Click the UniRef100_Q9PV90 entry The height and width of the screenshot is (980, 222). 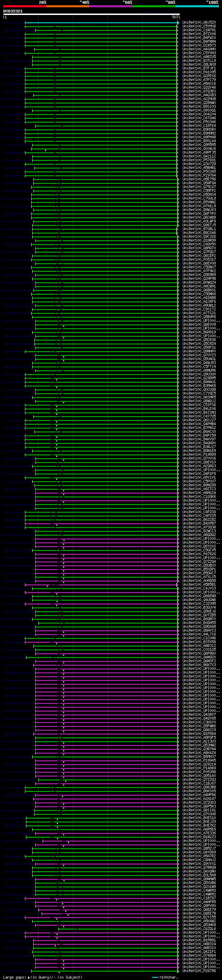(x=199, y=906)
